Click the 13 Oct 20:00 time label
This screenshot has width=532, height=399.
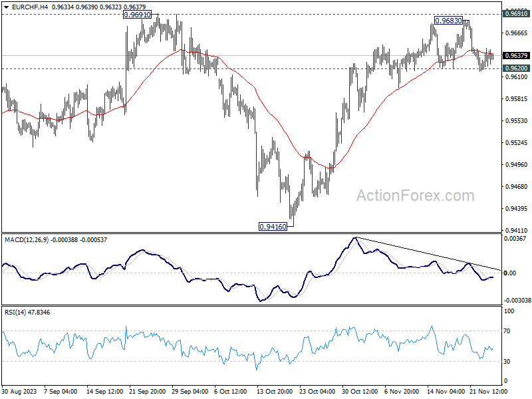pos(275,391)
